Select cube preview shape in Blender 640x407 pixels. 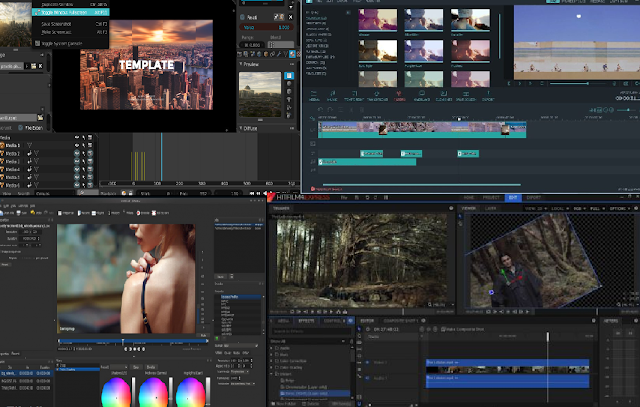pyautogui.click(x=289, y=91)
